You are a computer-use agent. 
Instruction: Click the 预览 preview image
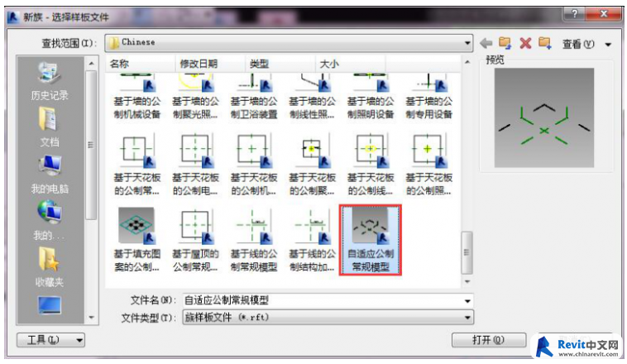click(x=543, y=117)
